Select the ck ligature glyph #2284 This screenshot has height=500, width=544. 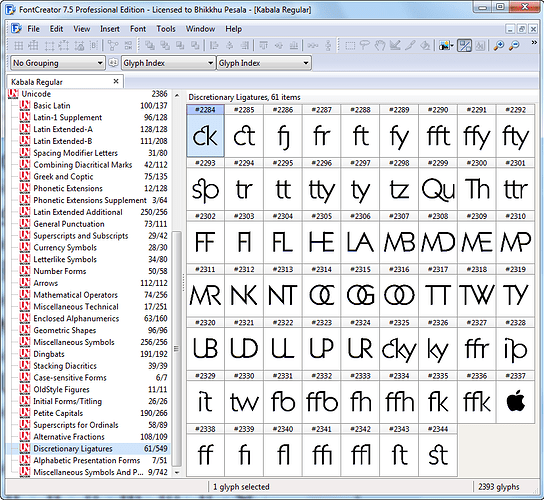click(x=205, y=131)
